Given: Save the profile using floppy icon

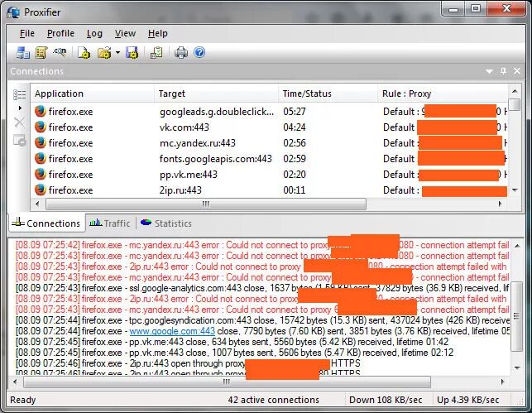Looking at the screenshot, I should [132, 53].
